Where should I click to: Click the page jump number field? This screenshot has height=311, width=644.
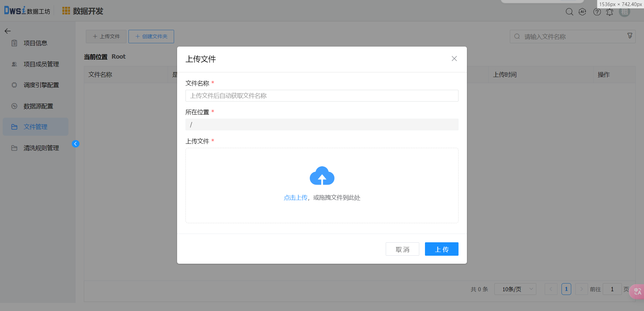click(612, 289)
